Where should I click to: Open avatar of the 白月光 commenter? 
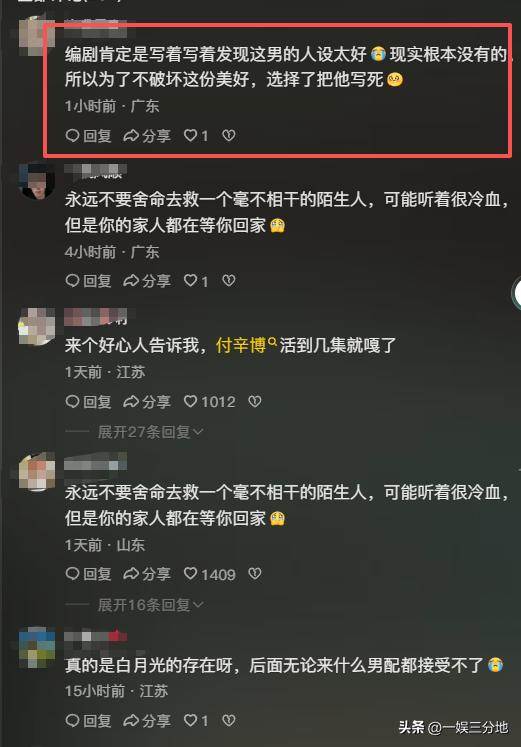tap(37, 647)
